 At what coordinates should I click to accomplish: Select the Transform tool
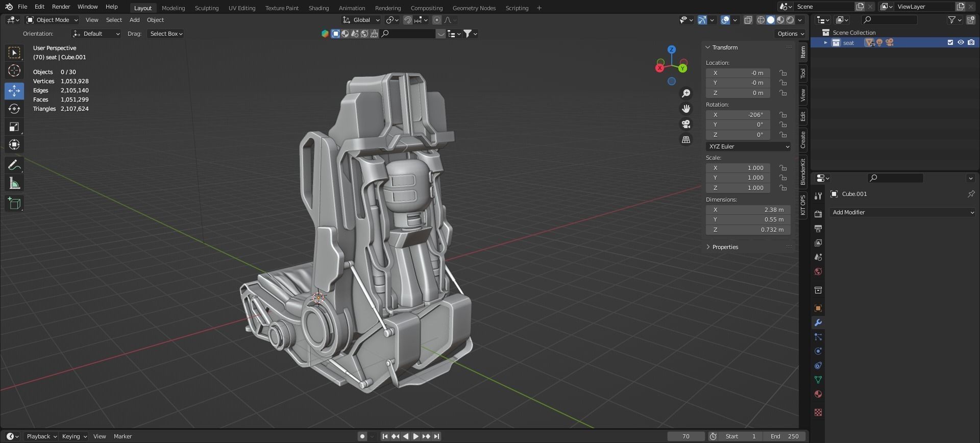[14, 144]
